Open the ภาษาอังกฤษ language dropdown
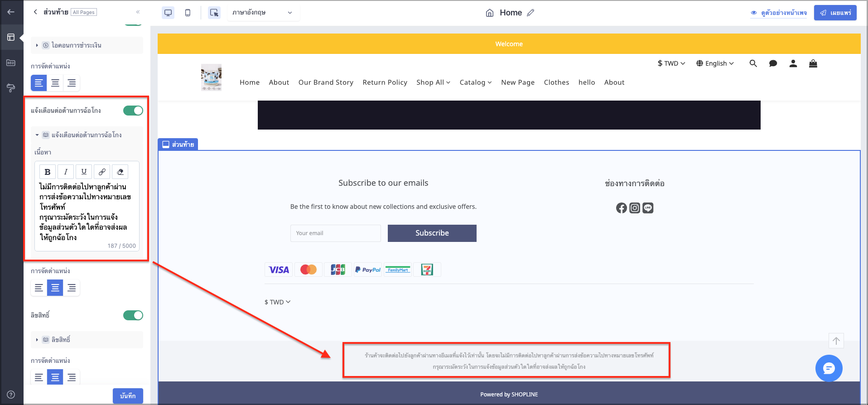Screen dimensions: 868x405 tap(263, 13)
